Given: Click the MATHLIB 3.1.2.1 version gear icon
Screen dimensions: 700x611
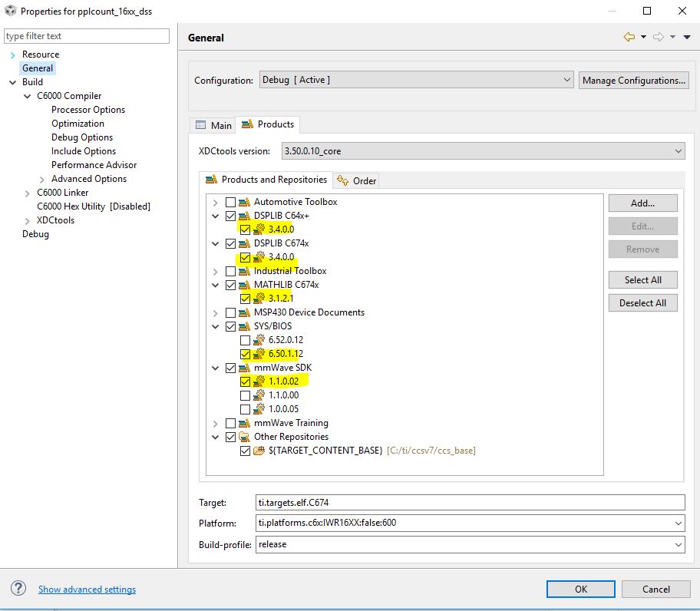Looking at the screenshot, I should [259, 299].
